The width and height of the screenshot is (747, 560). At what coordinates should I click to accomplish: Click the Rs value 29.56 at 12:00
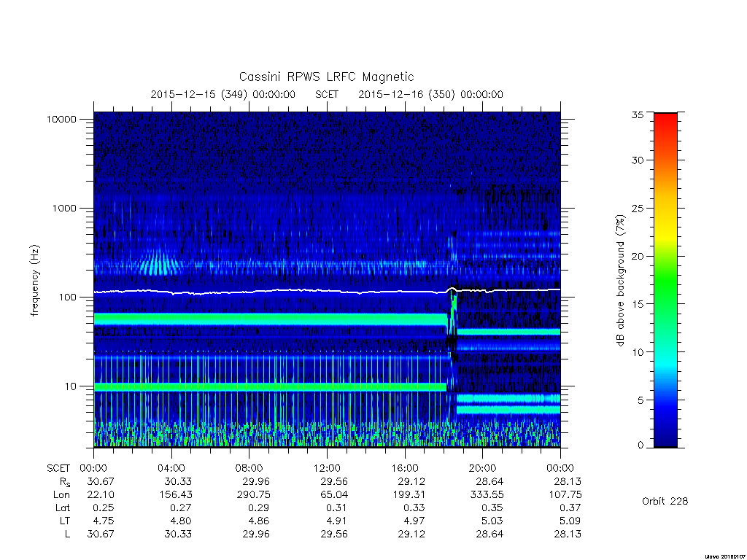(333, 481)
